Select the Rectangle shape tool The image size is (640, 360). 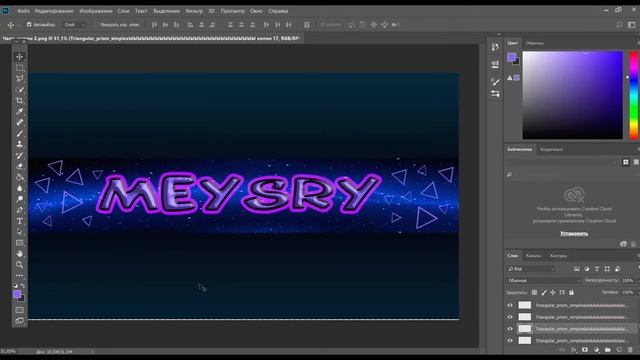(19, 243)
